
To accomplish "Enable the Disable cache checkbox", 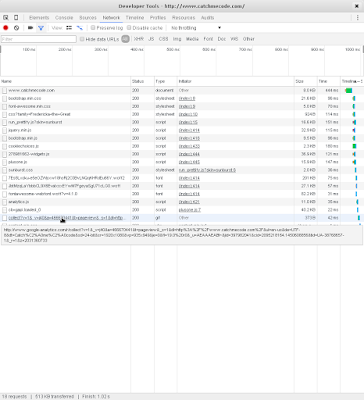I will 129,28.
